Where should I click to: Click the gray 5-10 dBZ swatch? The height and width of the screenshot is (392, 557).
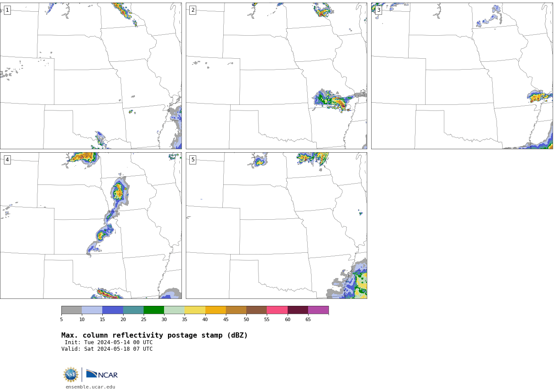pyautogui.click(x=71, y=310)
